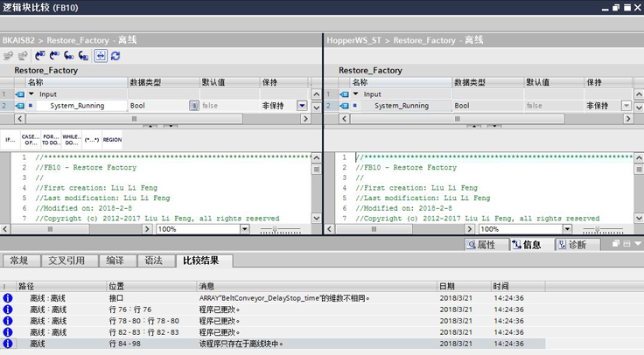Click the refresh comparison icon in left toolbar
644x355 pixels.
click(x=115, y=55)
